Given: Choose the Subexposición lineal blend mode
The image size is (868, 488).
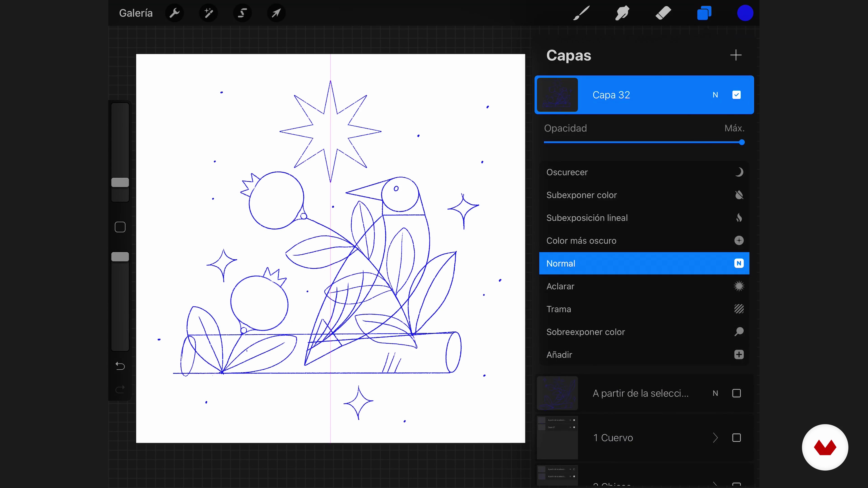Looking at the screenshot, I should tap(644, 218).
